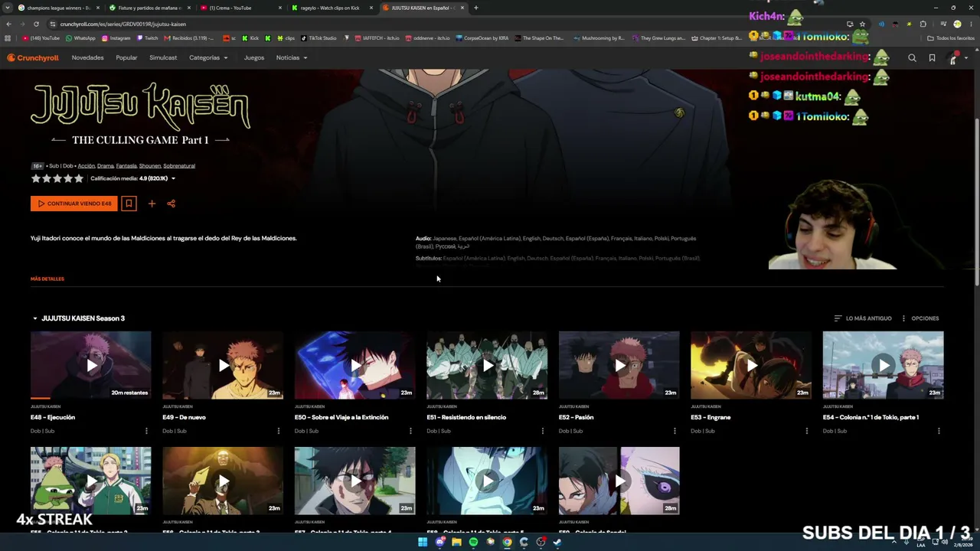Viewport: 980px width, 551px height.
Task: Open the E49 – De nuevo title link
Action: point(184,417)
